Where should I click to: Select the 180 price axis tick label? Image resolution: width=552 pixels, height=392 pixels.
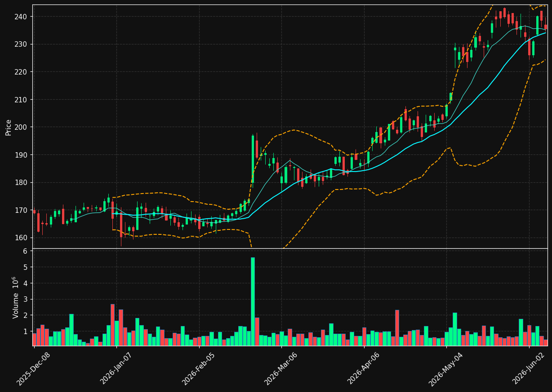point(21,182)
